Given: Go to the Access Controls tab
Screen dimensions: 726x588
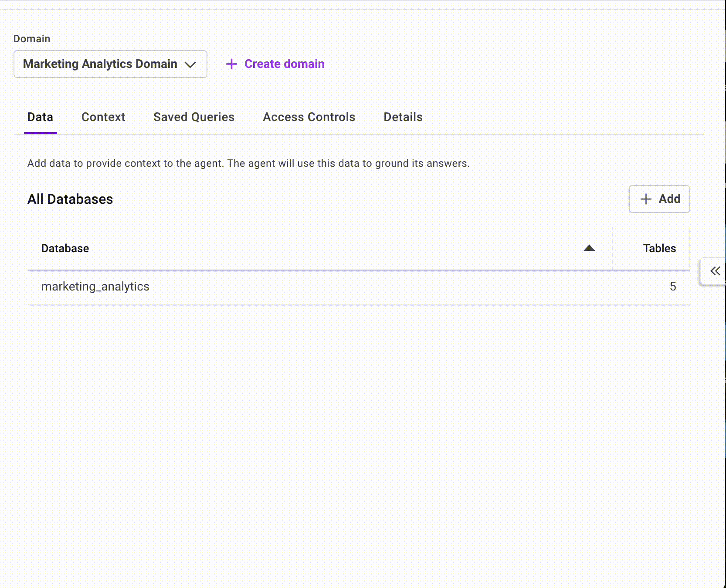Looking at the screenshot, I should point(309,117).
